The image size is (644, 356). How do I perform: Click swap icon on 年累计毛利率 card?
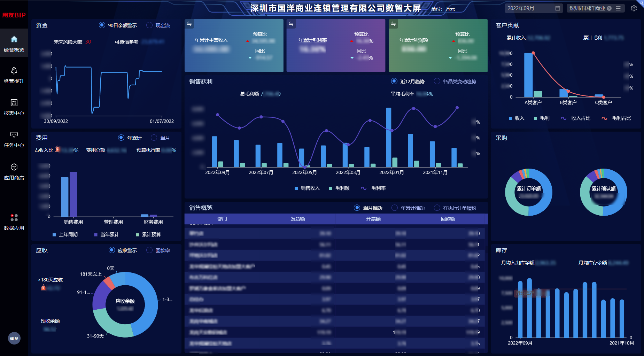point(291,24)
